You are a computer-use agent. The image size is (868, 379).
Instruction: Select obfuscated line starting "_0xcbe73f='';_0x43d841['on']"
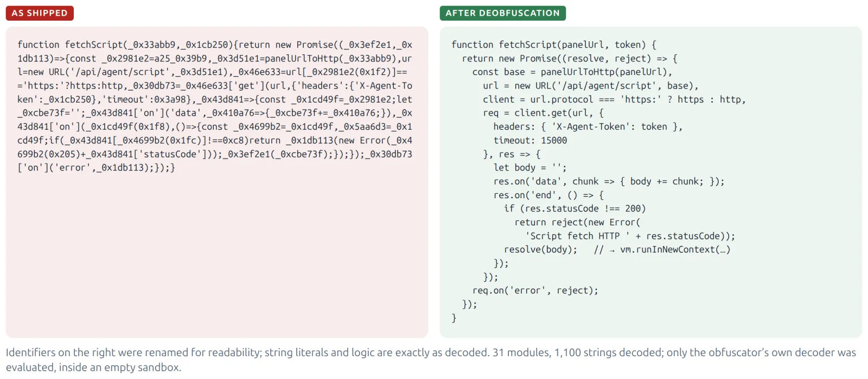tap(215, 113)
